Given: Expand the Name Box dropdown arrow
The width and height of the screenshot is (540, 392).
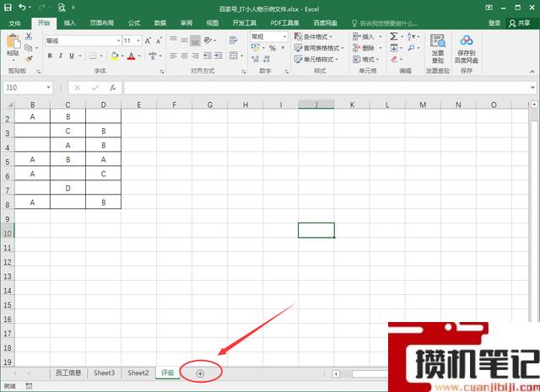Looking at the screenshot, I should (x=49, y=88).
